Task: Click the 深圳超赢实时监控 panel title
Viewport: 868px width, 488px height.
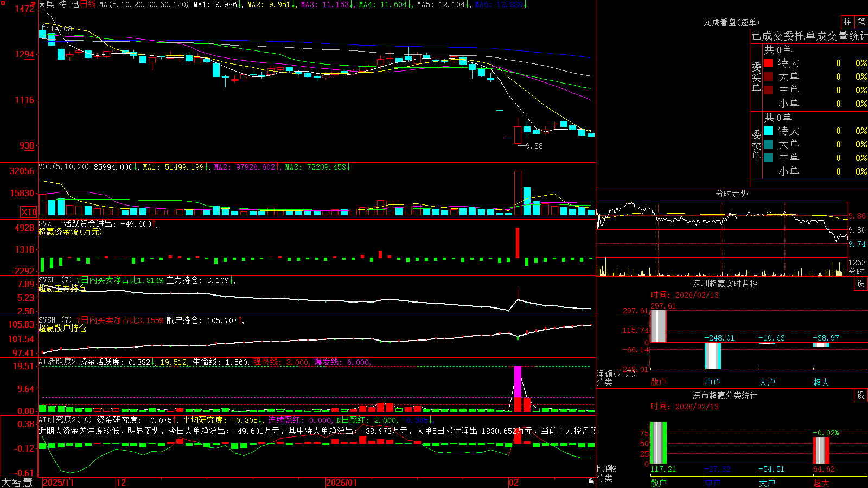Action: [x=725, y=284]
